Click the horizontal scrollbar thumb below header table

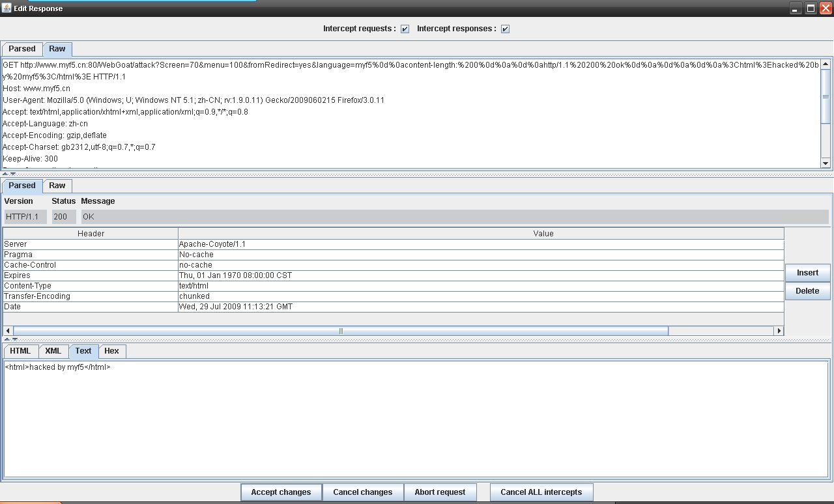341,331
